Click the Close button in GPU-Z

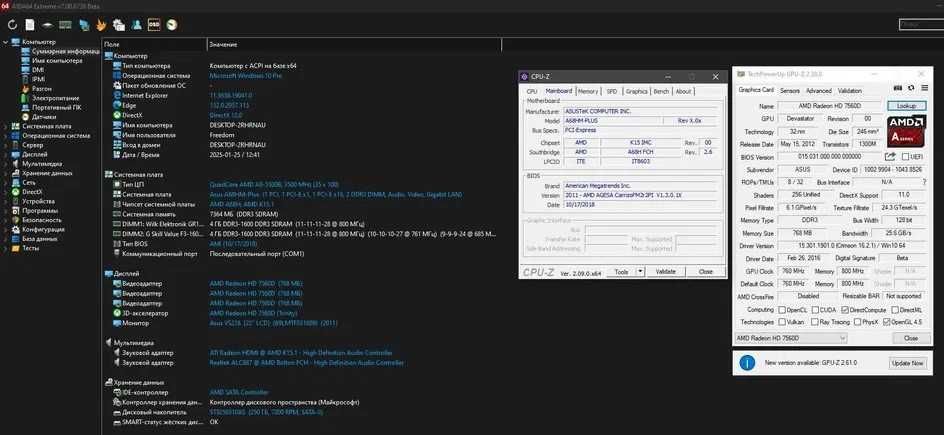point(910,338)
